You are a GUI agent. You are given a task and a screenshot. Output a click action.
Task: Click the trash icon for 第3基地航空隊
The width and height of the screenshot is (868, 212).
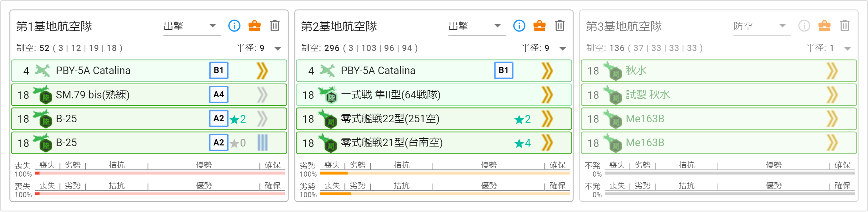tap(844, 26)
